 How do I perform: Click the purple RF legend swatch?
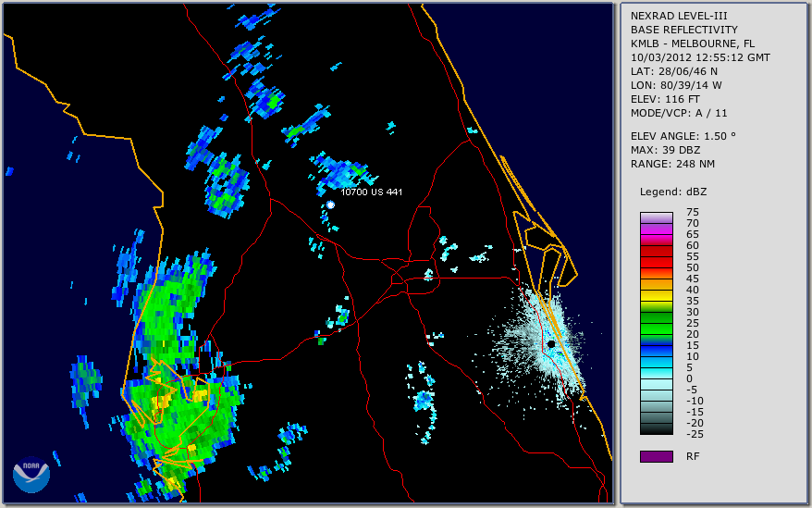coord(657,456)
